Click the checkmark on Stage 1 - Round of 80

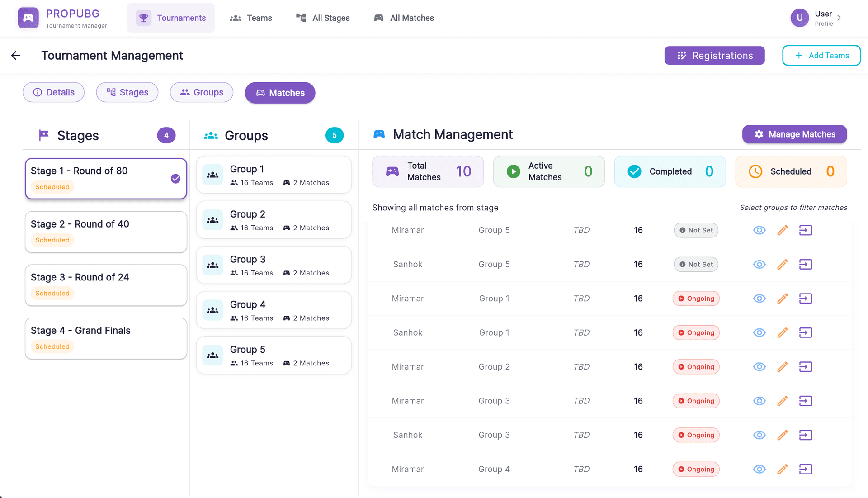click(x=175, y=179)
